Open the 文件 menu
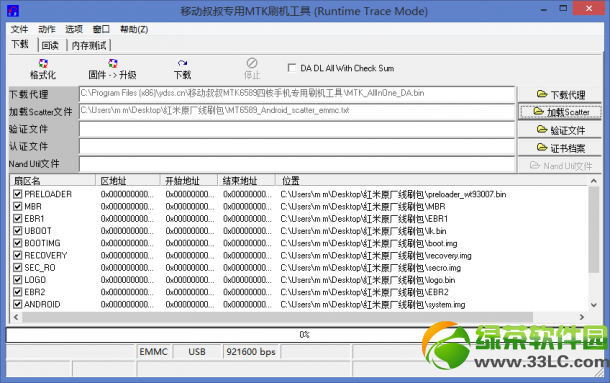Image resolution: width=610 pixels, height=383 pixels. 19,29
